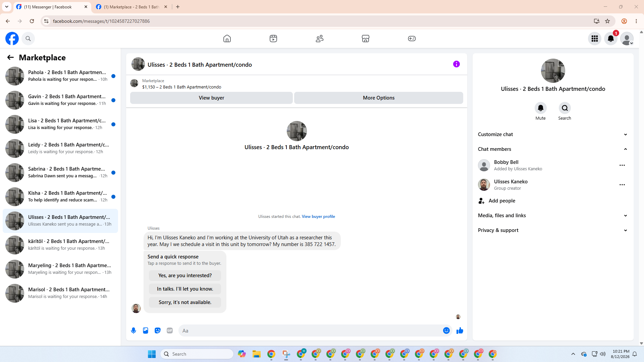Open Copilot from the taskbar
644x362 pixels.
tap(242, 354)
